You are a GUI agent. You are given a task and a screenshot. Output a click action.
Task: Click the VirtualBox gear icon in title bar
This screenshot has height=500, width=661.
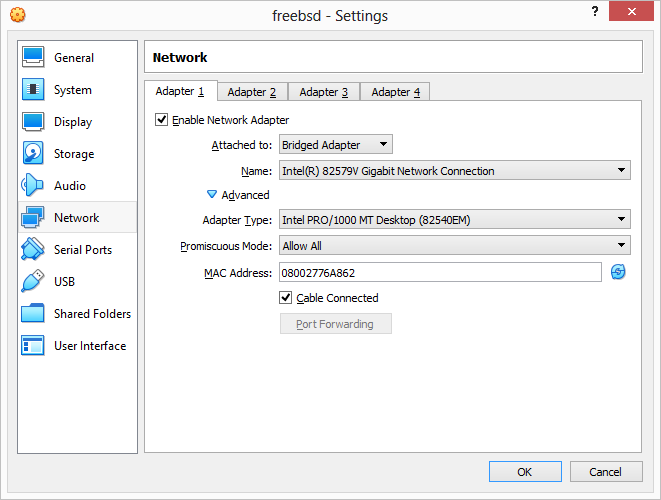(18, 15)
